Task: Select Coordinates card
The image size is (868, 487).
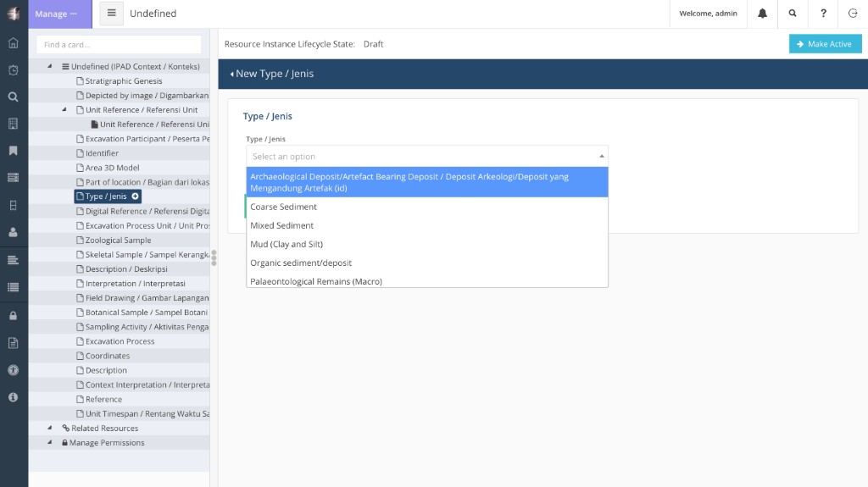Action: click(x=103, y=356)
